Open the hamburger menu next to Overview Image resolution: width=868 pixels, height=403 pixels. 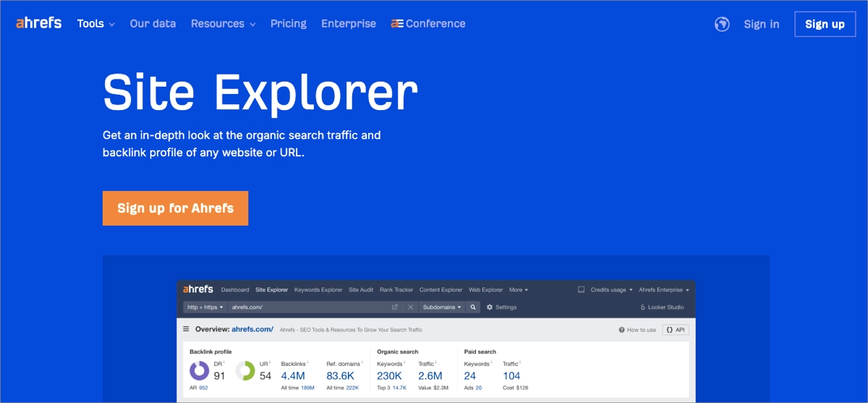tap(186, 329)
